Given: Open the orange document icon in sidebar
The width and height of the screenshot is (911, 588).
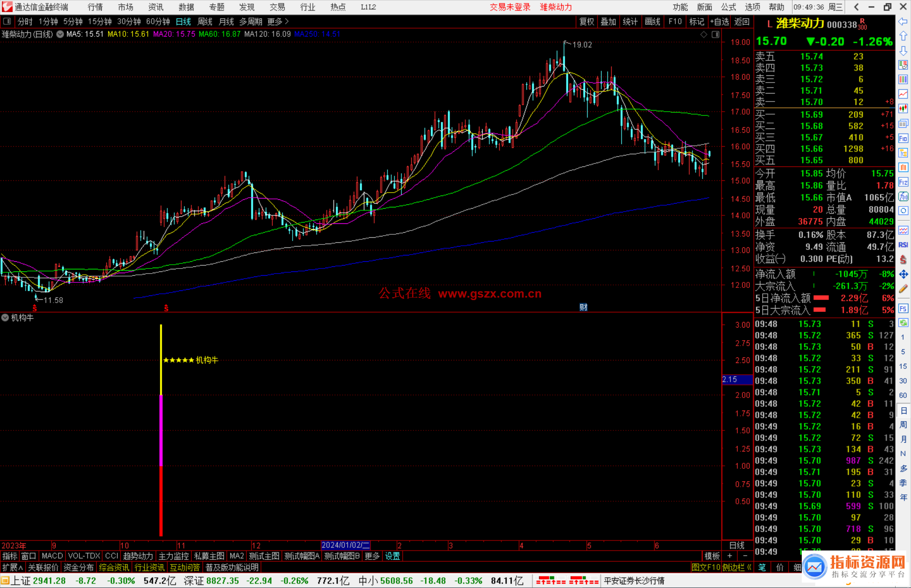Looking at the screenshot, I should point(903,167).
